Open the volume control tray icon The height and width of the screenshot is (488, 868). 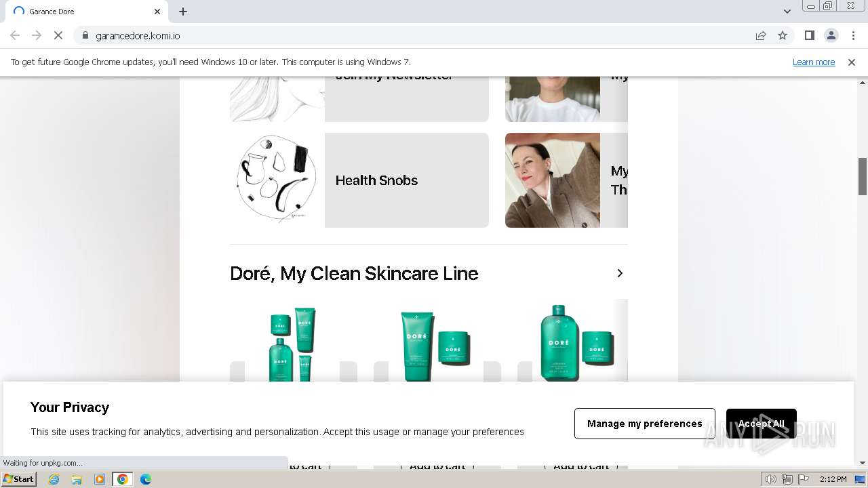point(771,479)
